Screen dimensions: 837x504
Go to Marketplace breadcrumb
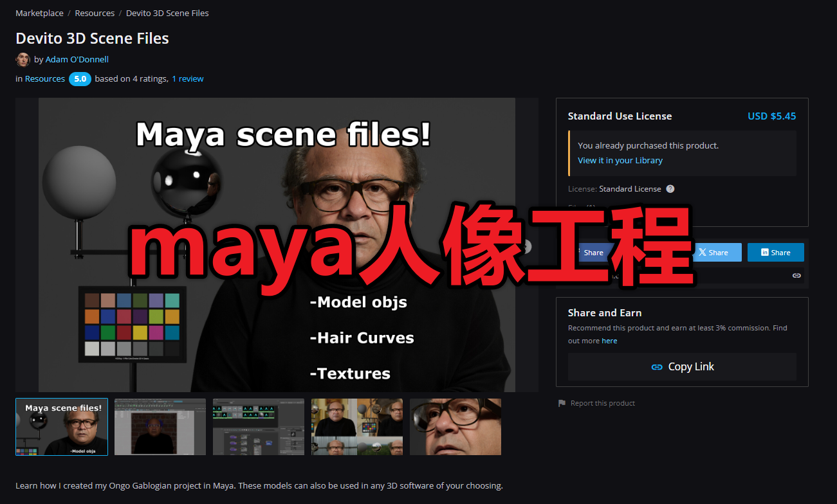click(39, 13)
